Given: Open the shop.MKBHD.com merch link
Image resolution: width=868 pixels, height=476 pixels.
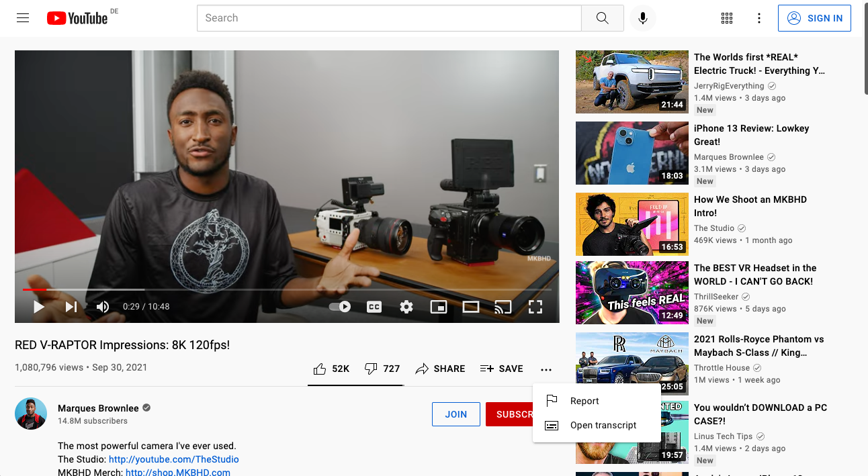Looking at the screenshot, I should coord(178,473).
